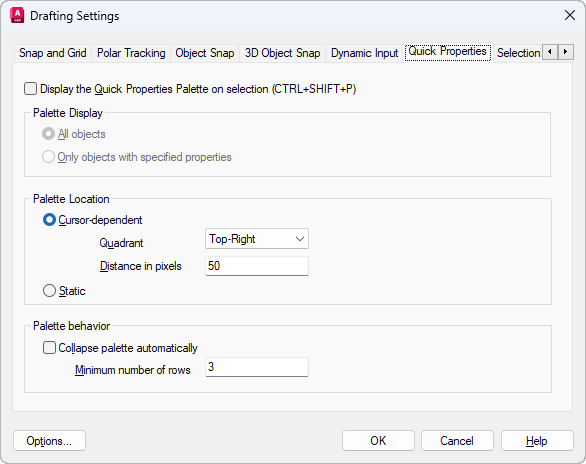
Task: Enable Display the Quick Properties Palette on selection
Action: [x=30, y=89]
